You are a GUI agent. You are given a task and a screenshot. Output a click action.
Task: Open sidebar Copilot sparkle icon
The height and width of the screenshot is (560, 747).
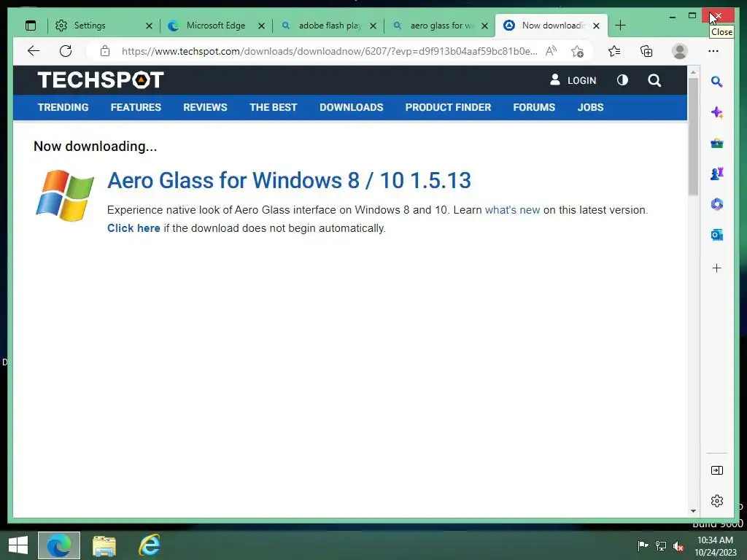click(x=717, y=113)
